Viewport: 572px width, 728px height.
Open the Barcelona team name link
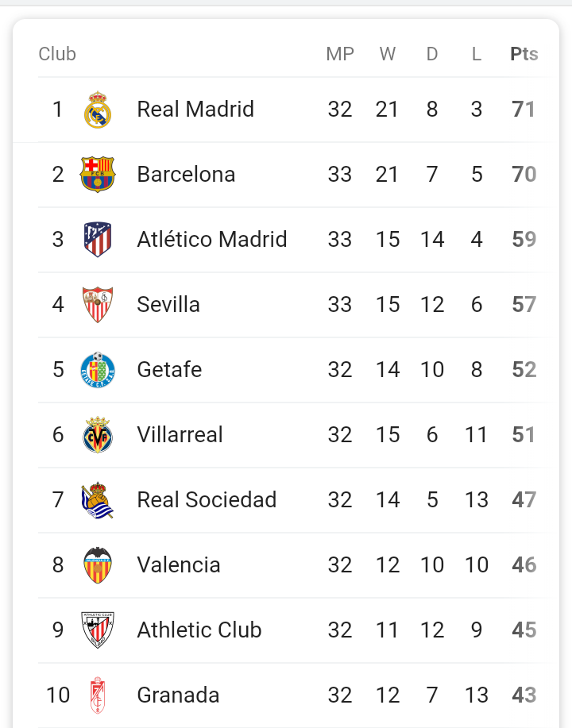click(x=186, y=175)
